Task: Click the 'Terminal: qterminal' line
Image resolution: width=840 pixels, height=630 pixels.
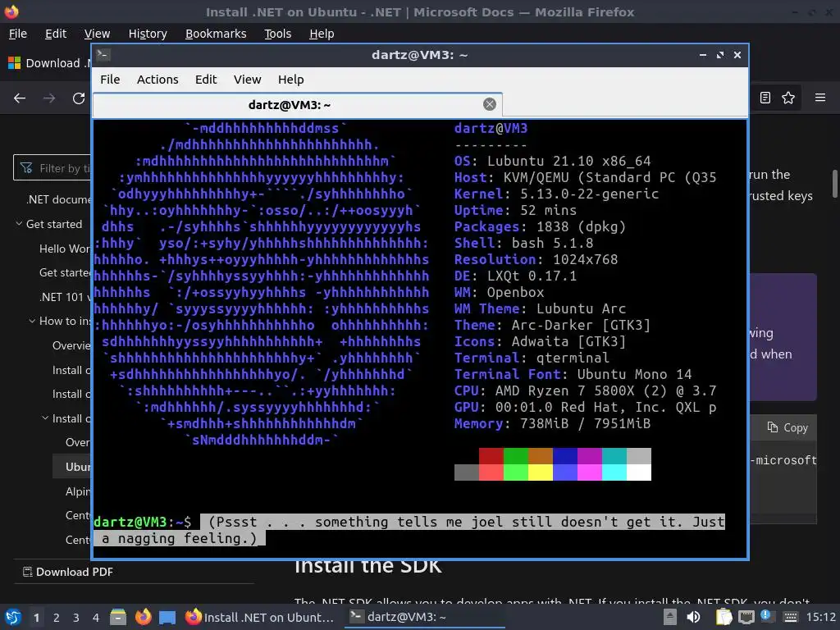Action: (532, 358)
